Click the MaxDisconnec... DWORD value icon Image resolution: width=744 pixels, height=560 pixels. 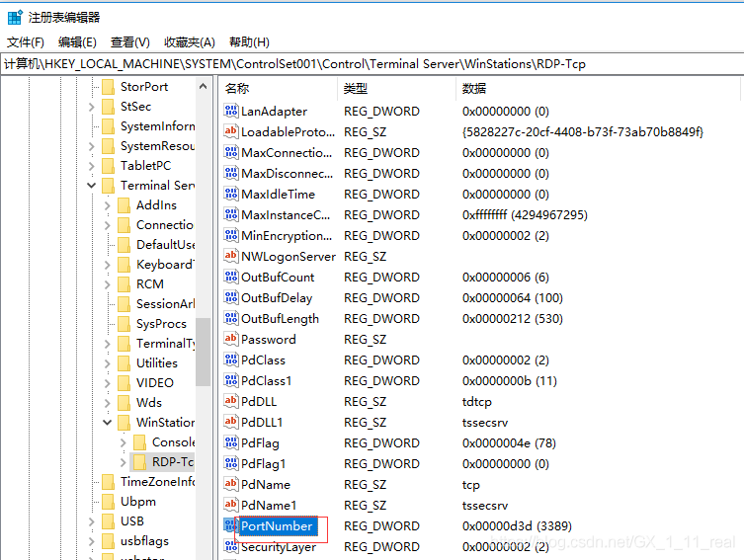click(231, 173)
